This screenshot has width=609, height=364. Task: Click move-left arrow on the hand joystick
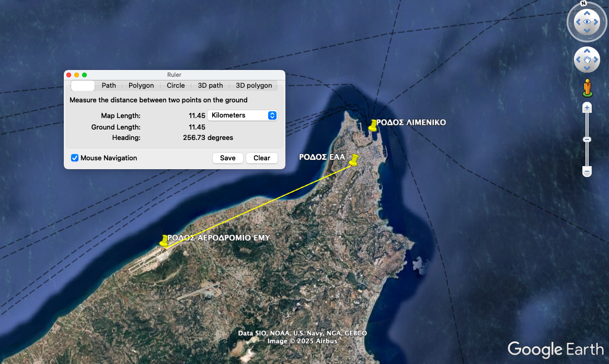click(x=578, y=60)
